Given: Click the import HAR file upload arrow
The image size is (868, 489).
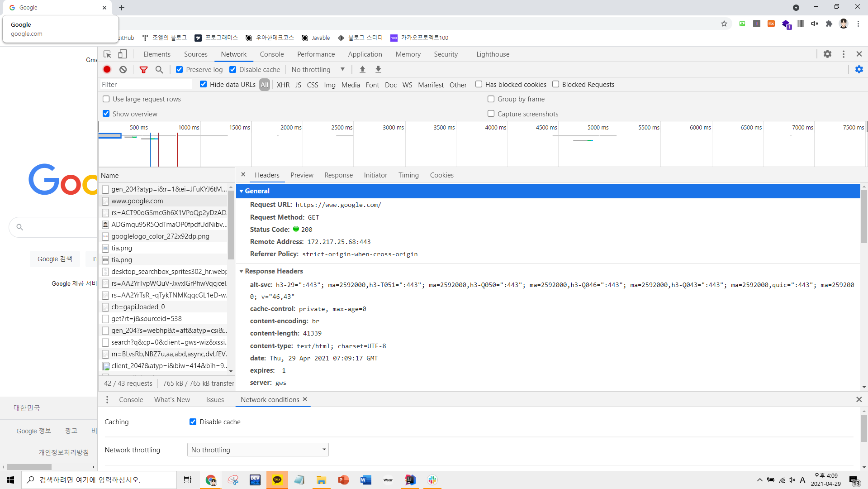Looking at the screenshot, I should [x=362, y=69].
